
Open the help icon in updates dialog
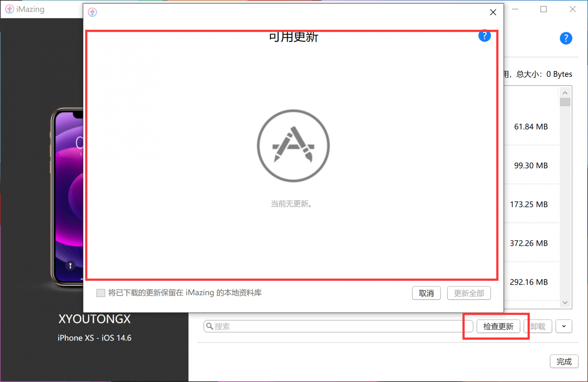coord(484,36)
